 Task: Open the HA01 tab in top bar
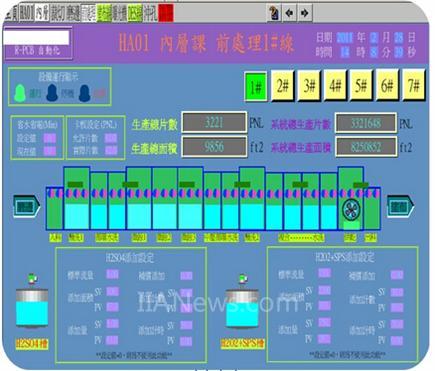26,13
